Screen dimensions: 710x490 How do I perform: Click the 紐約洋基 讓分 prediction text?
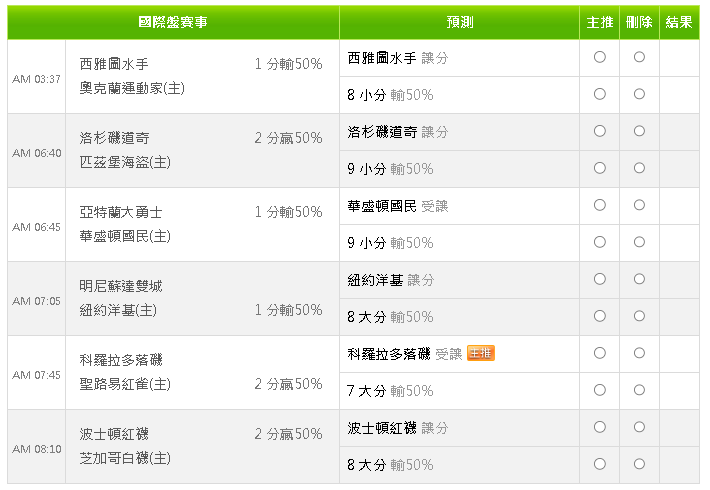[391, 280]
